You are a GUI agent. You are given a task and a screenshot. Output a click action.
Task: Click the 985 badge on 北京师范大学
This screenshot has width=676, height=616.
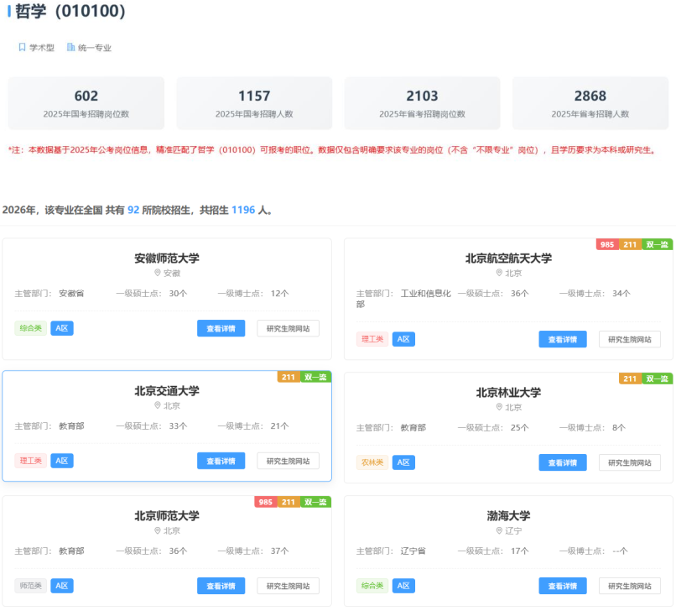click(266, 502)
